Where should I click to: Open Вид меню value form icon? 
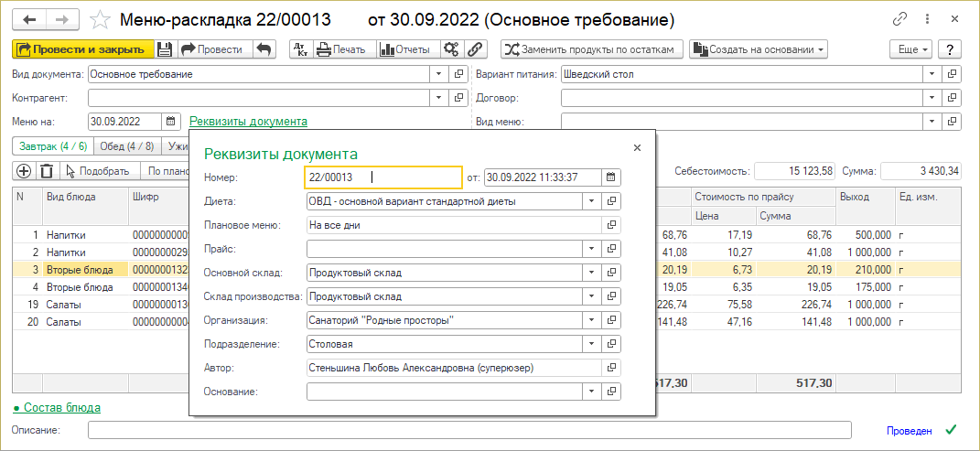[952, 121]
